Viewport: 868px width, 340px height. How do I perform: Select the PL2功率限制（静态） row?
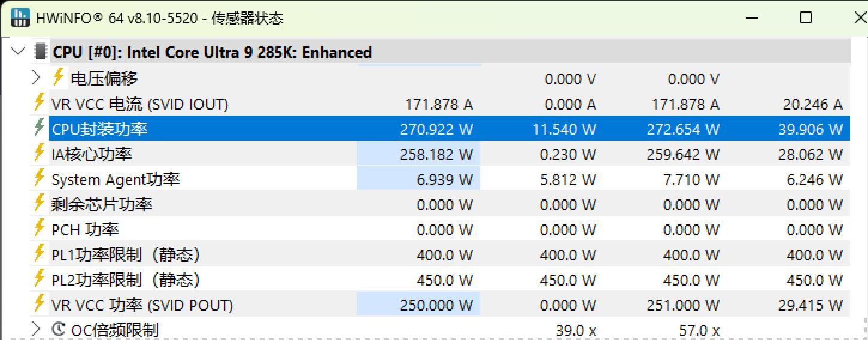[x=126, y=280]
